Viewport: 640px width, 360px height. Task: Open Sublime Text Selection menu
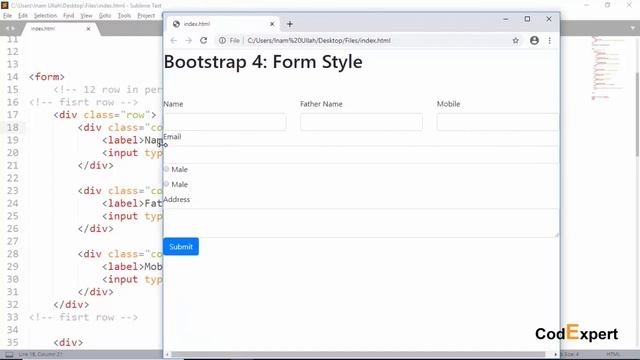(45, 16)
